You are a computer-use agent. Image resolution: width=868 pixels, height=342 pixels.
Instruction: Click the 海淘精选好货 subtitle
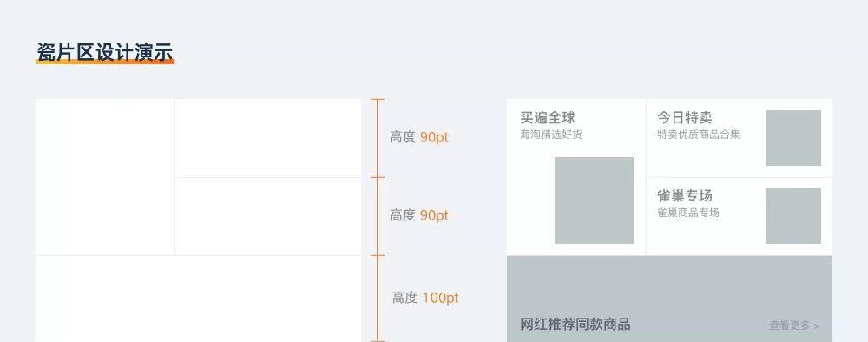click(551, 135)
